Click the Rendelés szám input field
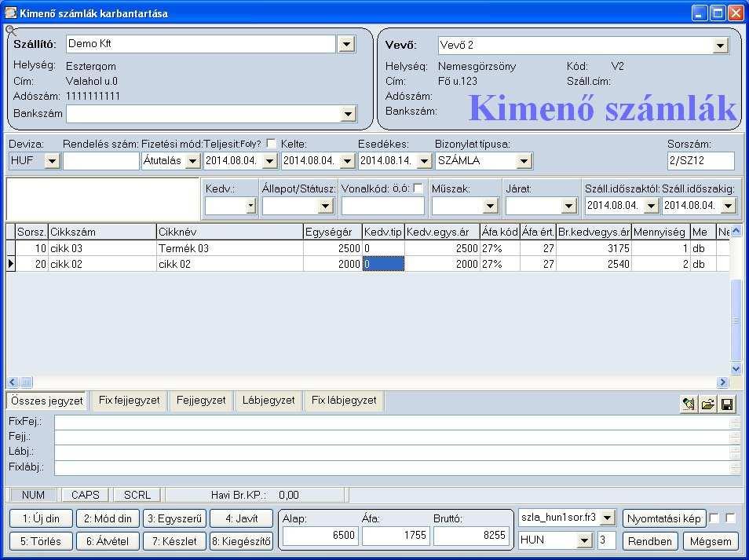Screen dimensions: 749x560 pyautogui.click(x=101, y=161)
